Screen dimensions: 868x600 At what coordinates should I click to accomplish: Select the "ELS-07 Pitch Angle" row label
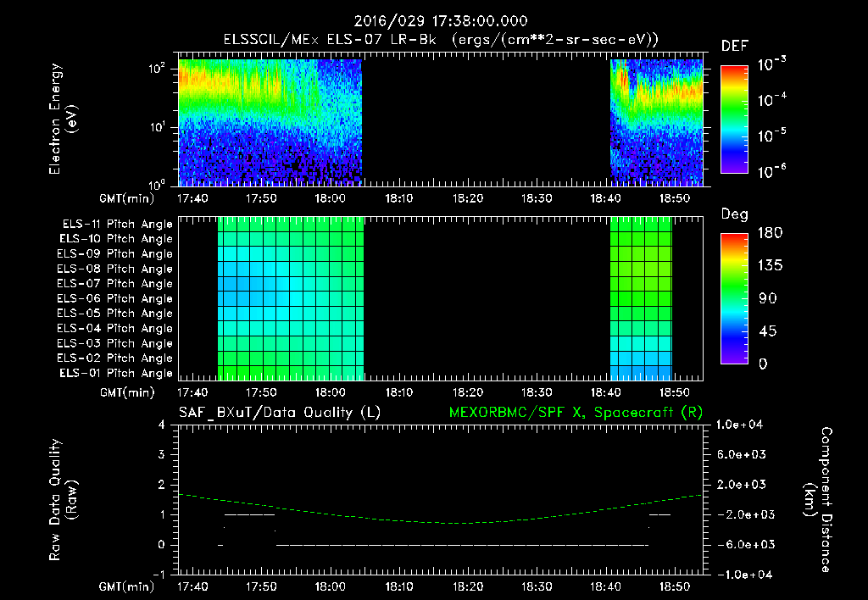[x=115, y=283]
